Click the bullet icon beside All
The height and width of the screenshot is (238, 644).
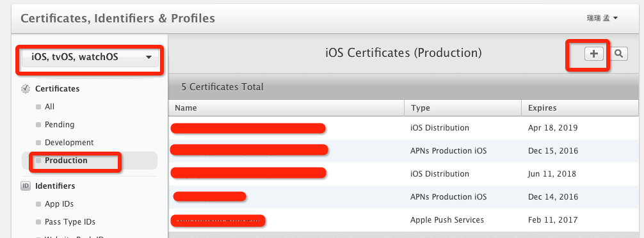click(38, 107)
